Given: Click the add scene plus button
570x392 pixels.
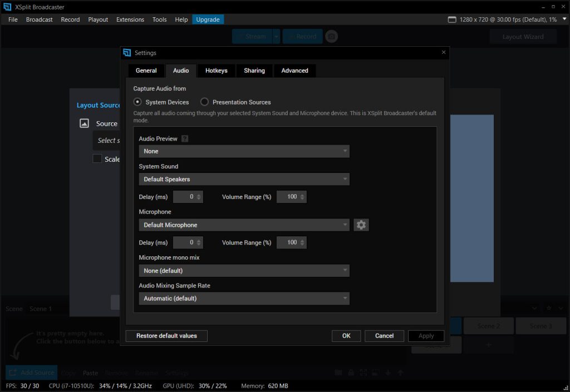Looking at the screenshot, I should point(489,345).
